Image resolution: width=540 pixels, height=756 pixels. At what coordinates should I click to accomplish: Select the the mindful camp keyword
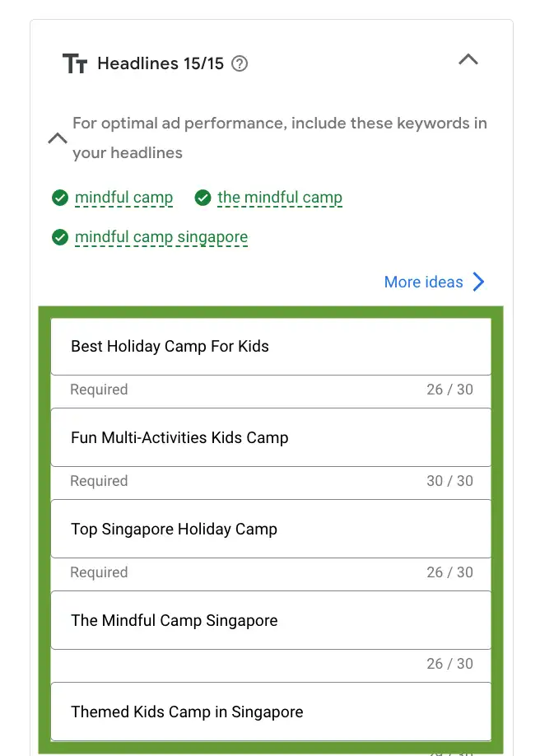[x=280, y=198]
